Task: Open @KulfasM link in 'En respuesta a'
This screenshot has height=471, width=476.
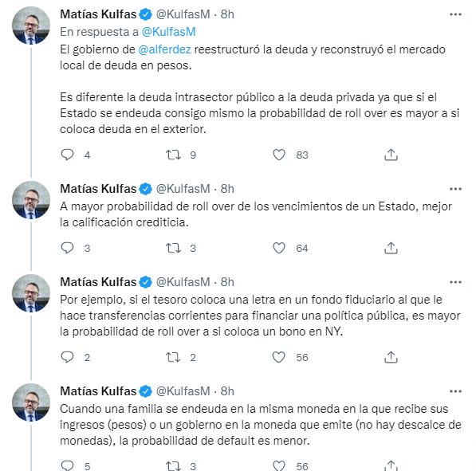Action: point(168,32)
